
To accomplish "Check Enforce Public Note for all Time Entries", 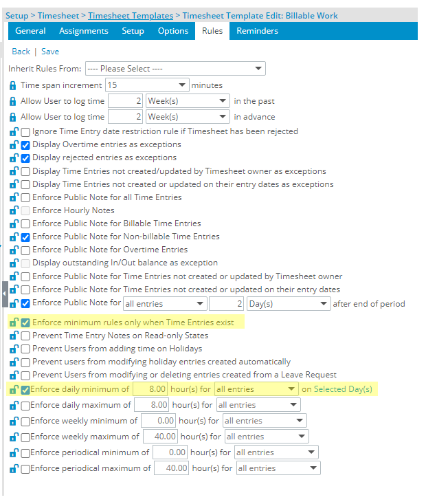I will (x=25, y=198).
